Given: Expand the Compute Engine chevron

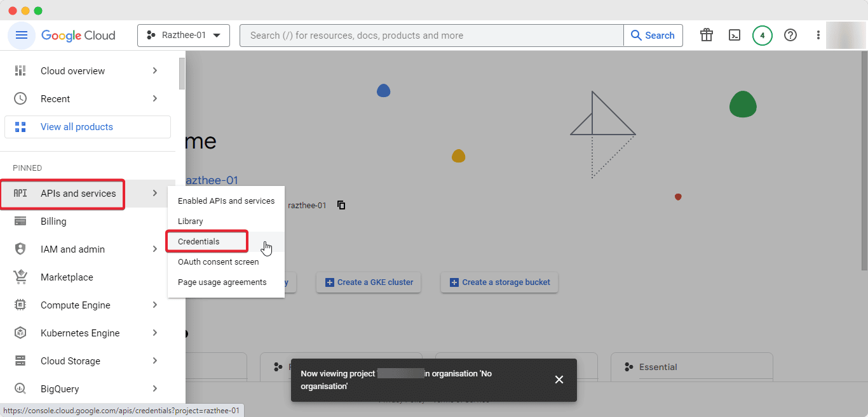Looking at the screenshot, I should pyautogui.click(x=154, y=305).
